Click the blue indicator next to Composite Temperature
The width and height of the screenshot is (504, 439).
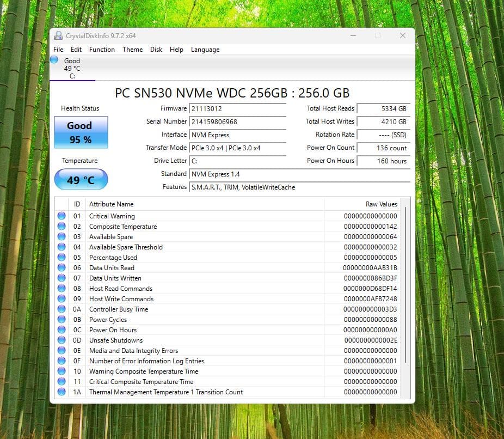pyautogui.click(x=62, y=226)
